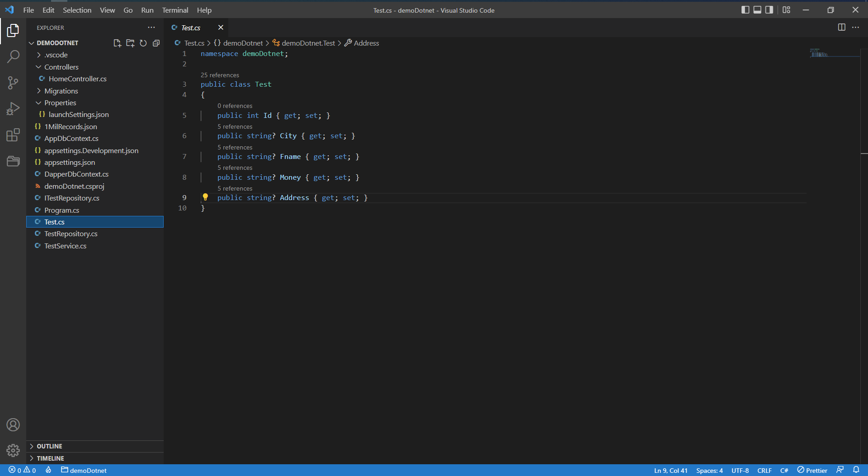Click the Address breadcrumb item

(362, 43)
